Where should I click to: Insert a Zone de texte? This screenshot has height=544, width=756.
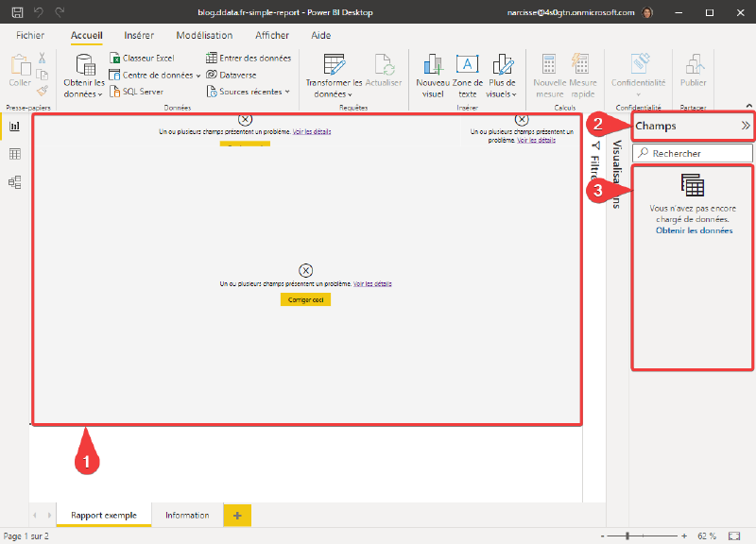467,76
